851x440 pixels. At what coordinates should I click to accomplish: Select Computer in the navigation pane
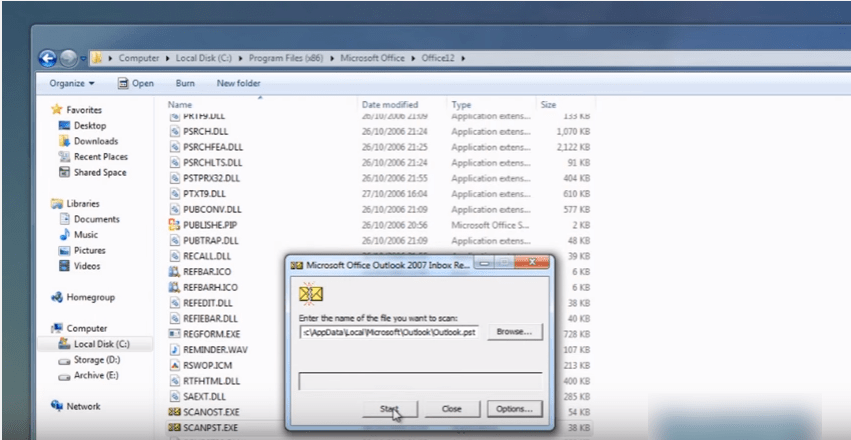pyautogui.click(x=79, y=328)
